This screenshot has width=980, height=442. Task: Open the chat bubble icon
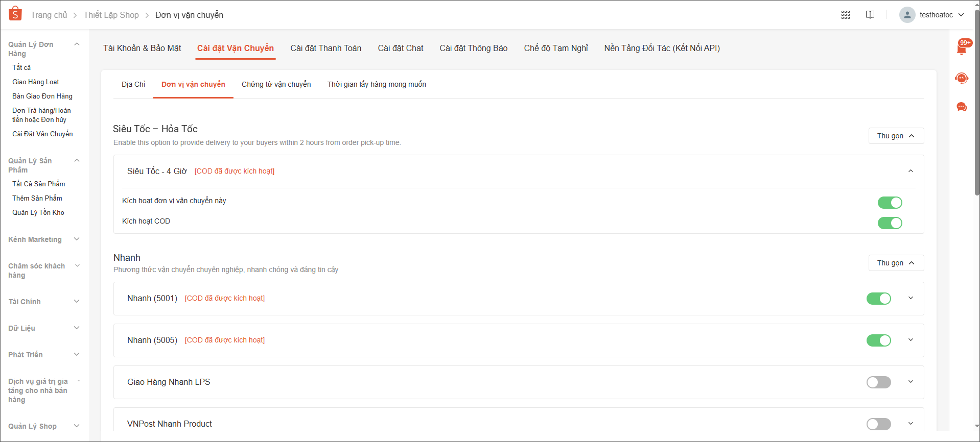point(962,107)
